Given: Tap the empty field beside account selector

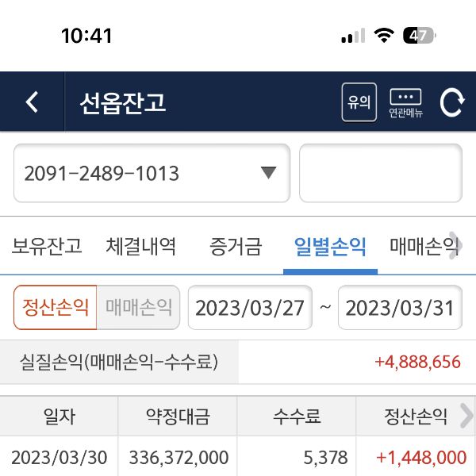Looking at the screenshot, I should click(380, 173).
